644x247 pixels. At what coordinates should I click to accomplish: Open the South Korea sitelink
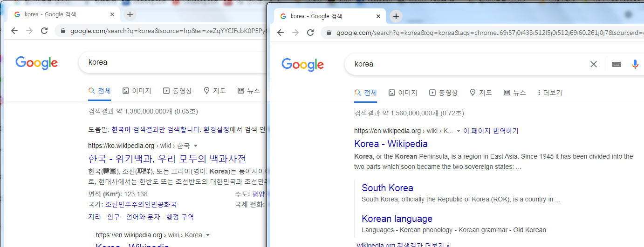coord(388,188)
